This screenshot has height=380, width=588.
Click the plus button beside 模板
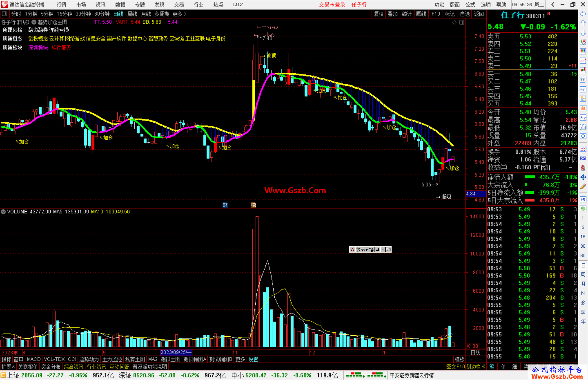point(471,359)
